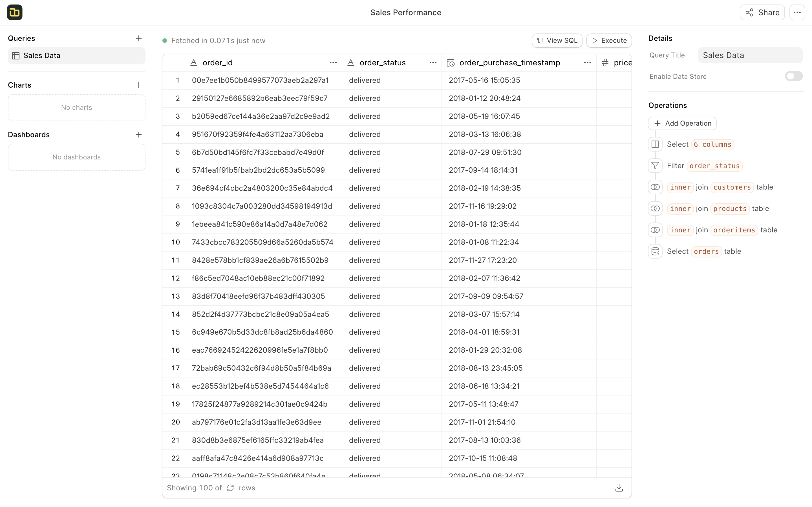Open order_purchase_timestamp column options menu
Image resolution: width=812 pixels, height=507 pixels.
pyautogui.click(x=587, y=63)
